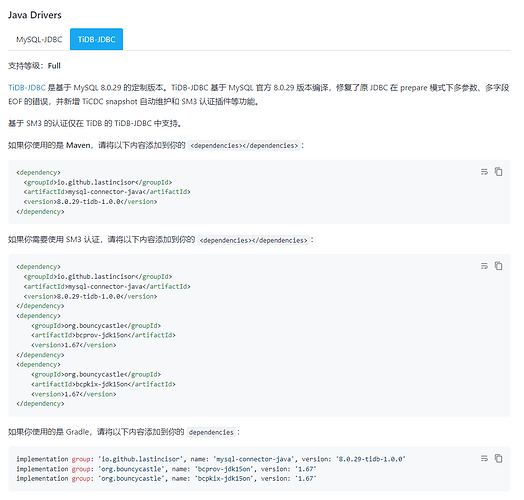Click the version line in the first code block

click(x=90, y=202)
